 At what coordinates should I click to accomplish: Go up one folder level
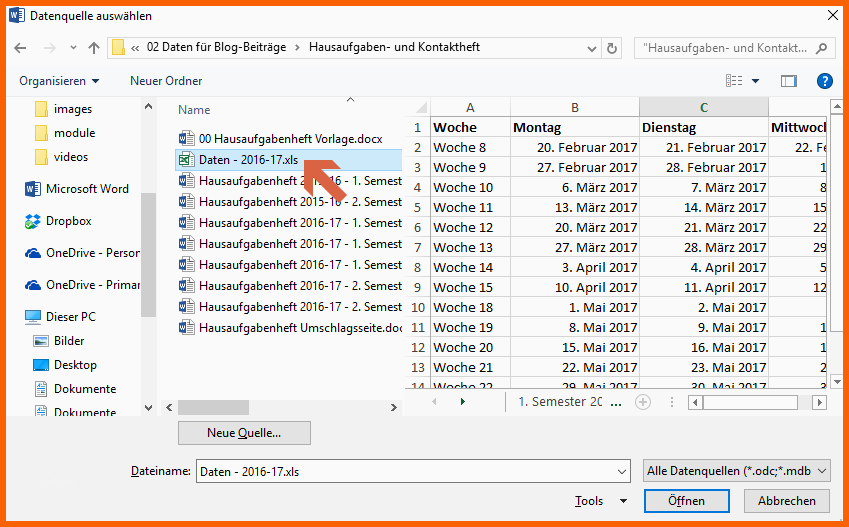[x=94, y=47]
